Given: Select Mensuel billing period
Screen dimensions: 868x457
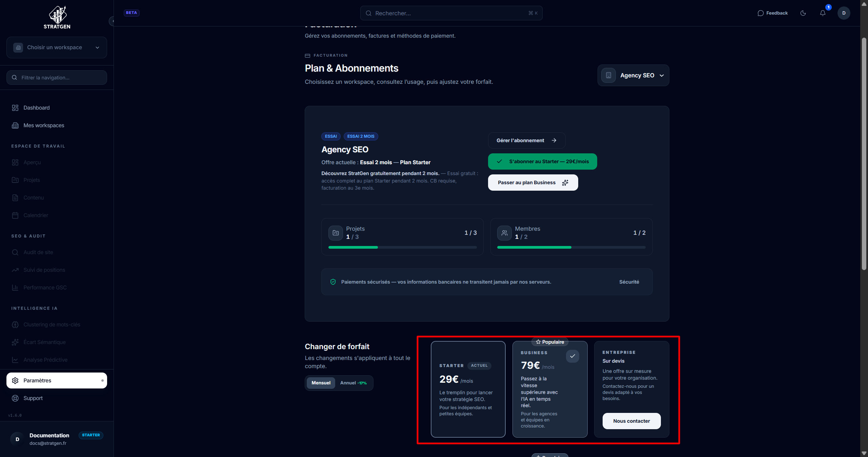Looking at the screenshot, I should click(x=321, y=383).
